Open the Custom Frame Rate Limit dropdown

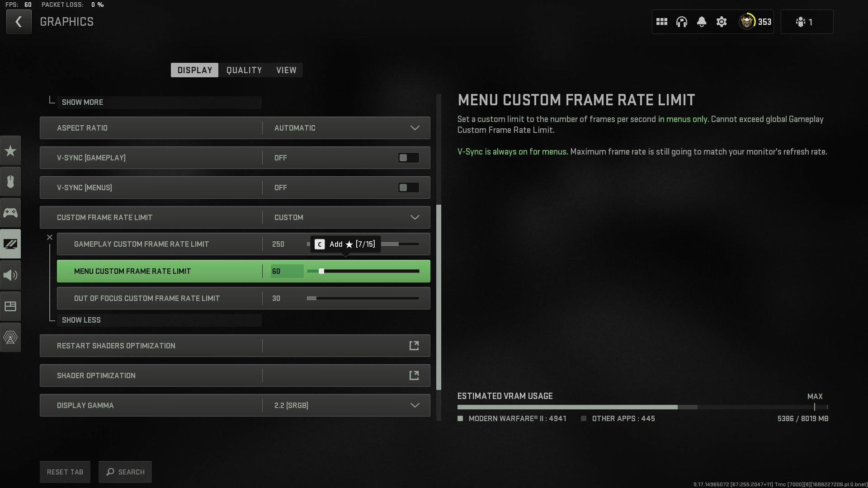point(415,217)
